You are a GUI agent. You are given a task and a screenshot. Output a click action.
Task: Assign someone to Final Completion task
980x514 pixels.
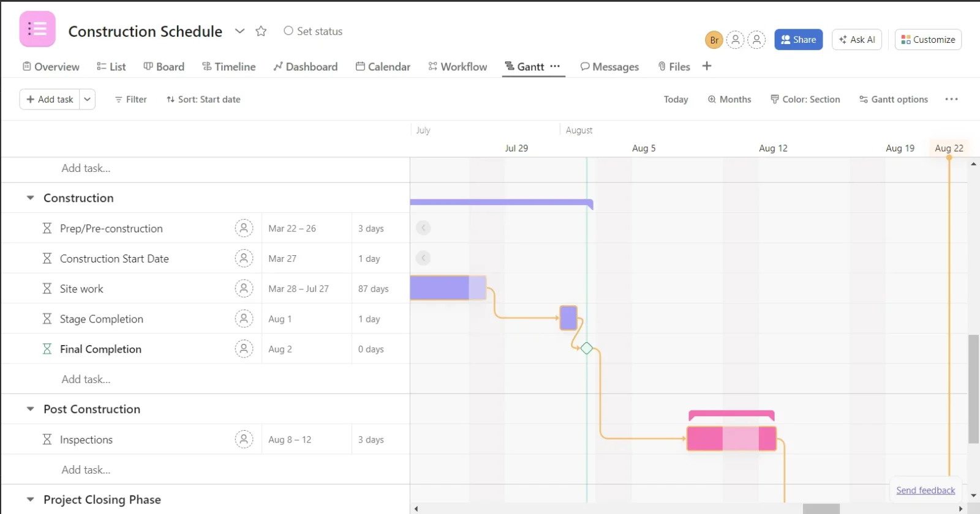244,349
